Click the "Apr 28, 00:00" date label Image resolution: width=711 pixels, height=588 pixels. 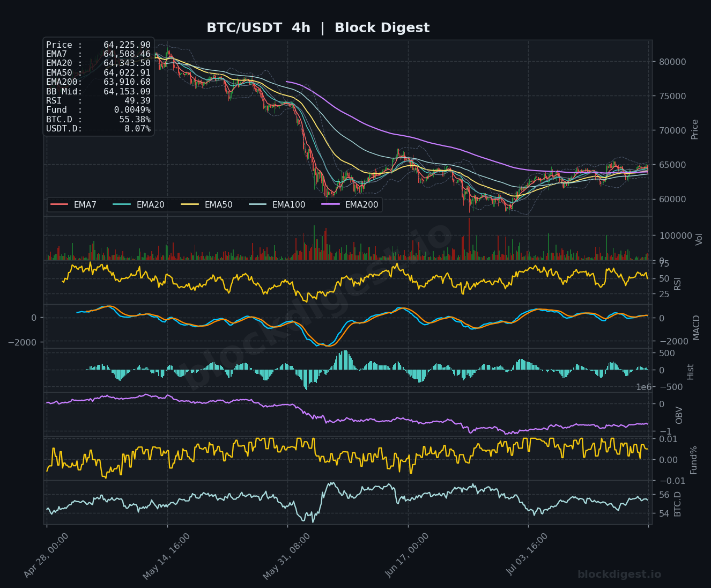click(x=46, y=555)
